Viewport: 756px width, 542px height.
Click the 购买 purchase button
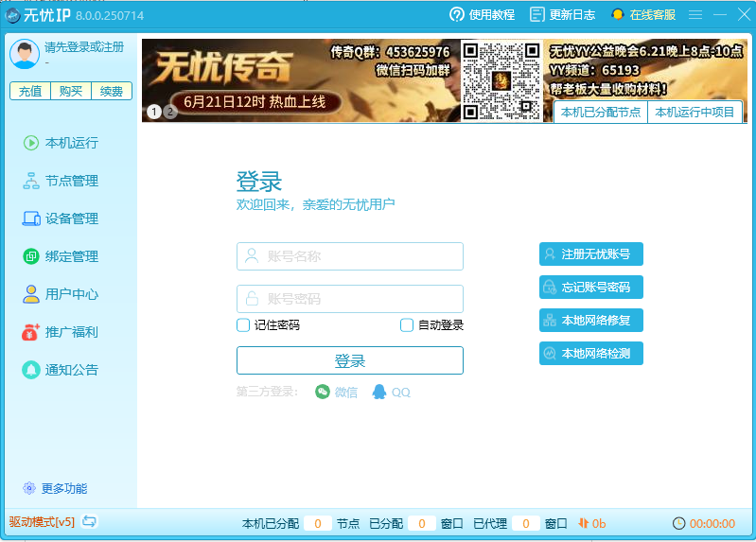pos(71,91)
